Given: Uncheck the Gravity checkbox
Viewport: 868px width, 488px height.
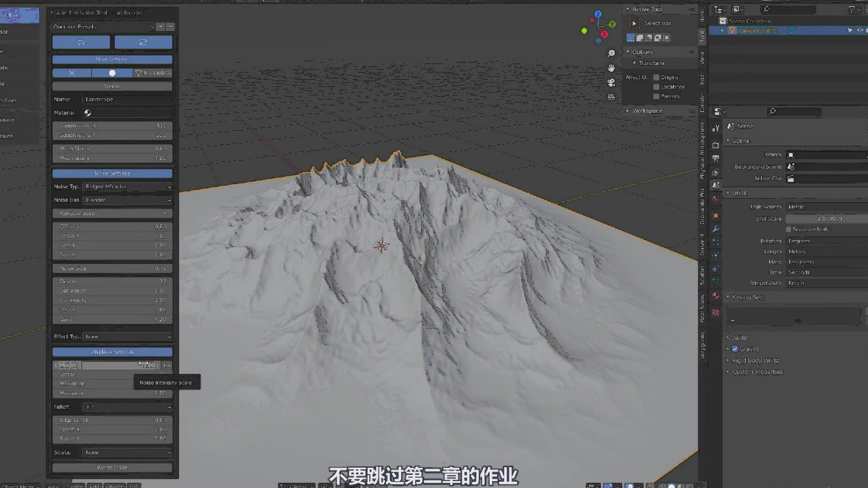Looking at the screenshot, I should point(735,349).
